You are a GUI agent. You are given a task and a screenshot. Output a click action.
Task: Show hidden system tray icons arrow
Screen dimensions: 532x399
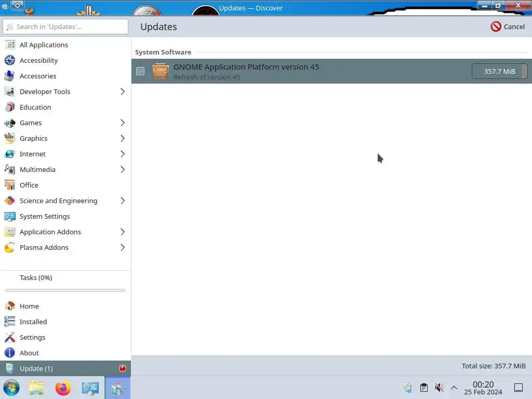[x=454, y=388]
